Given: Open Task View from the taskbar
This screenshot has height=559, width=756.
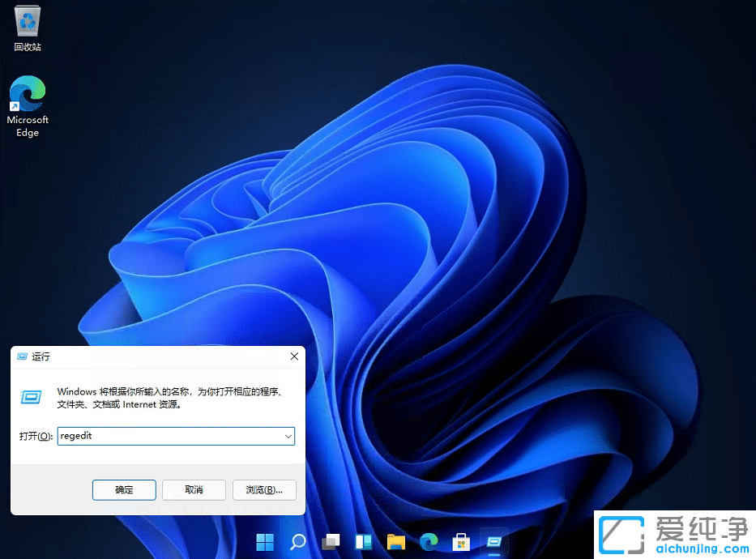Looking at the screenshot, I should 330,541.
